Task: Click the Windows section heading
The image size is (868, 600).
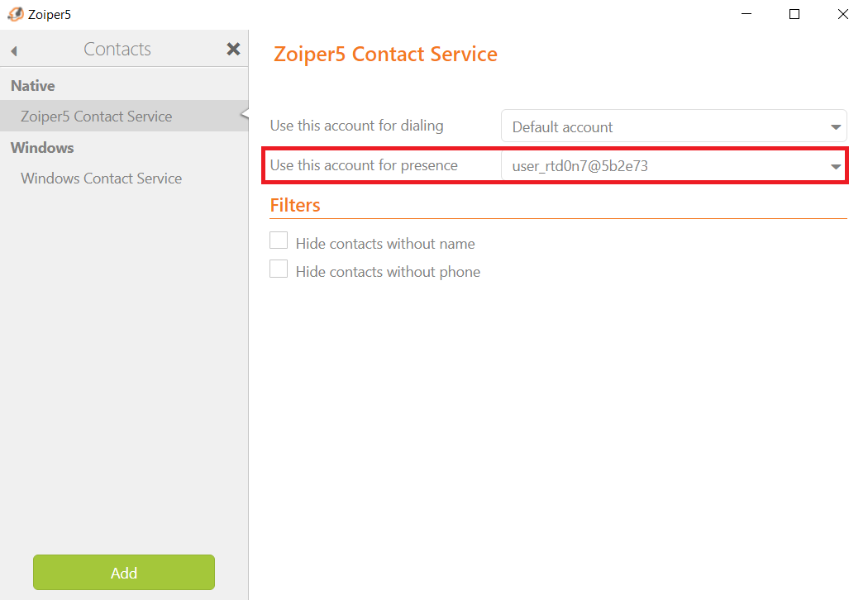Action: pos(42,148)
